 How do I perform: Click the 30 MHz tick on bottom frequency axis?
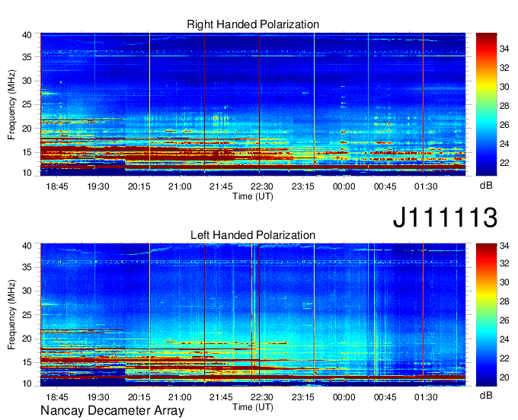coord(27,291)
